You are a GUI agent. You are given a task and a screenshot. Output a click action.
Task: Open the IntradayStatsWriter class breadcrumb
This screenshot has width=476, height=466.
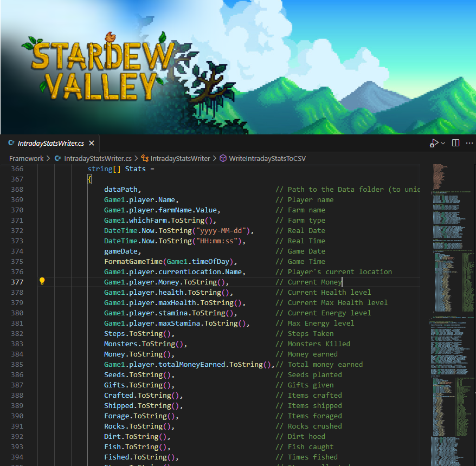click(x=180, y=159)
